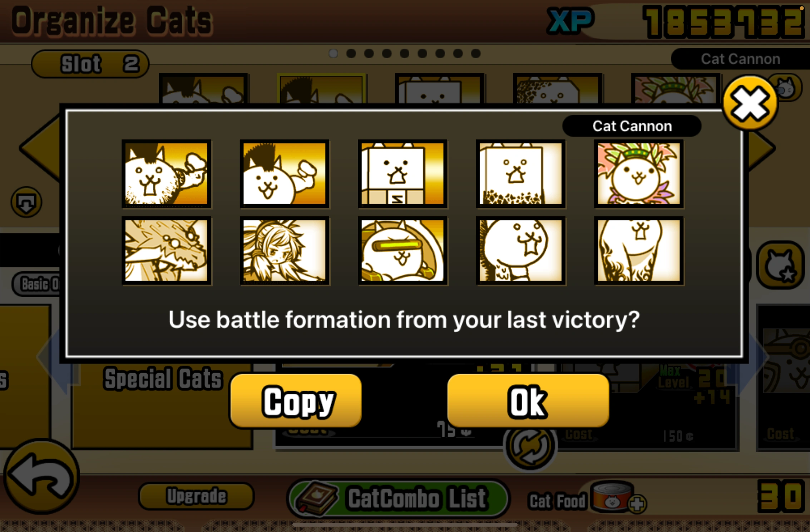Select the tall-legged cat unit icon
Screen dimensions: 810x532
click(639, 251)
